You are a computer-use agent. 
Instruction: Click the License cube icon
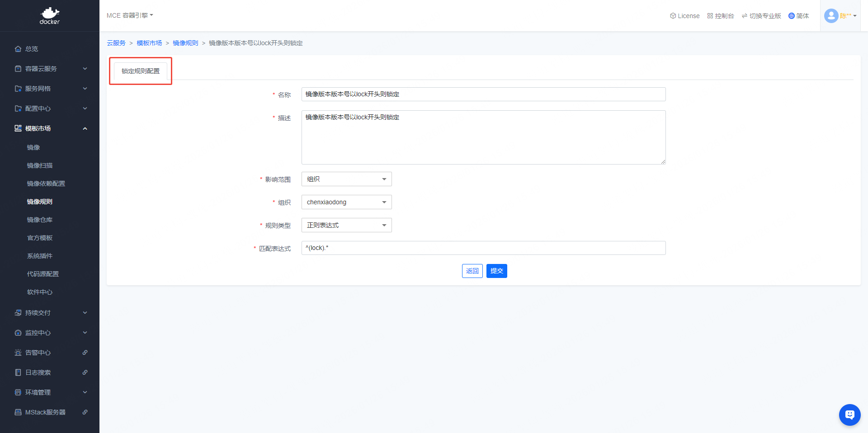coord(673,16)
